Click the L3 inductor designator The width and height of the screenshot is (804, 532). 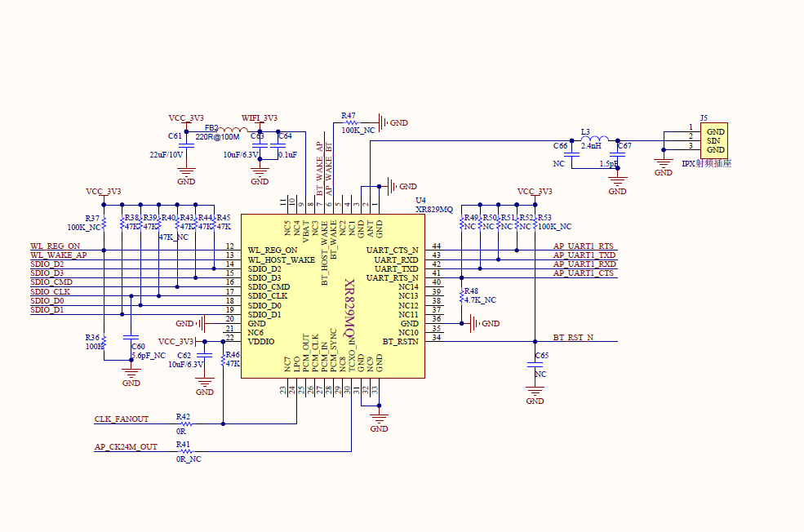[x=585, y=131]
